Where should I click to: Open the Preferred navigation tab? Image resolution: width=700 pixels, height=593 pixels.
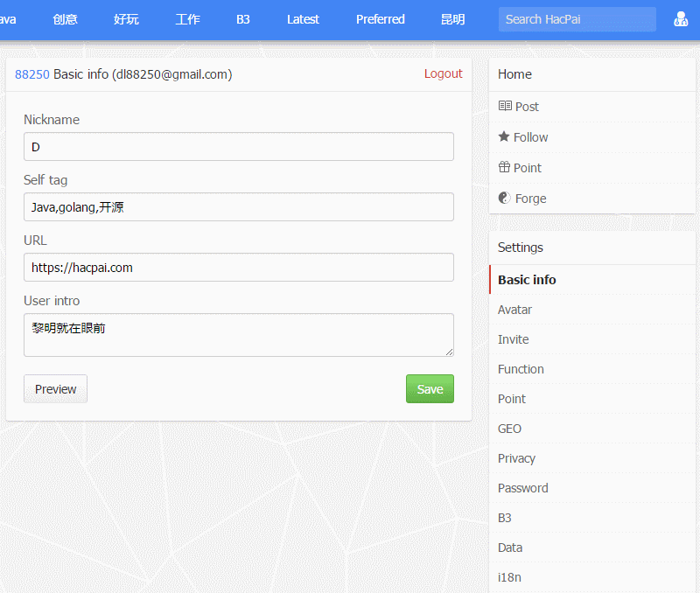[381, 19]
